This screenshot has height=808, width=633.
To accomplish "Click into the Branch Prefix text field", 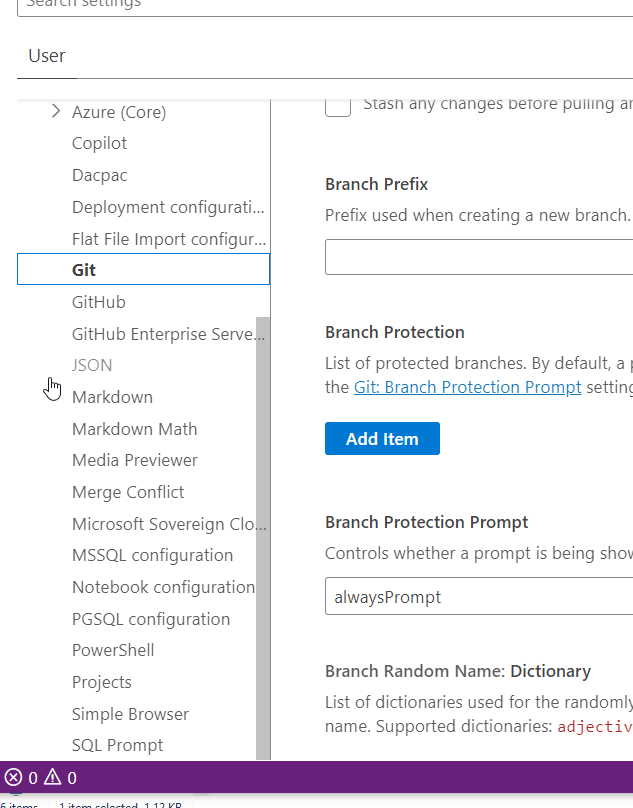I will [480, 257].
